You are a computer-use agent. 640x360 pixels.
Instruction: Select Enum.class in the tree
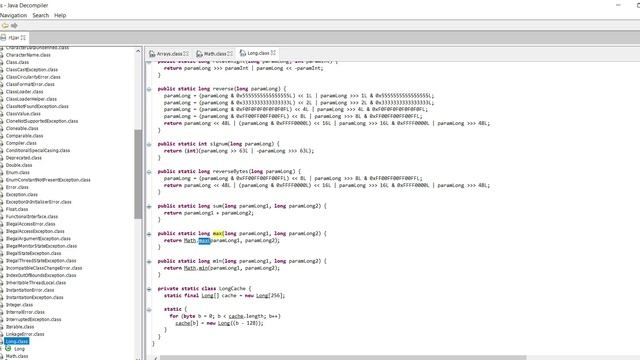[x=18, y=172]
